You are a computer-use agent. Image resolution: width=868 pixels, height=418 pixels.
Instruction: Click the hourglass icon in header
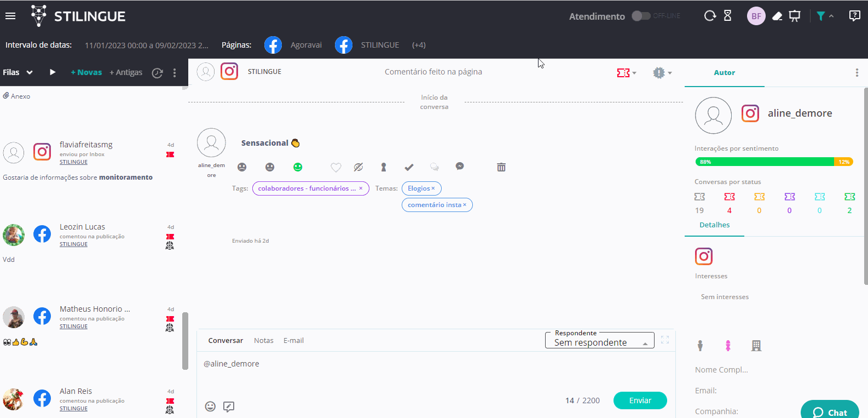[728, 16]
